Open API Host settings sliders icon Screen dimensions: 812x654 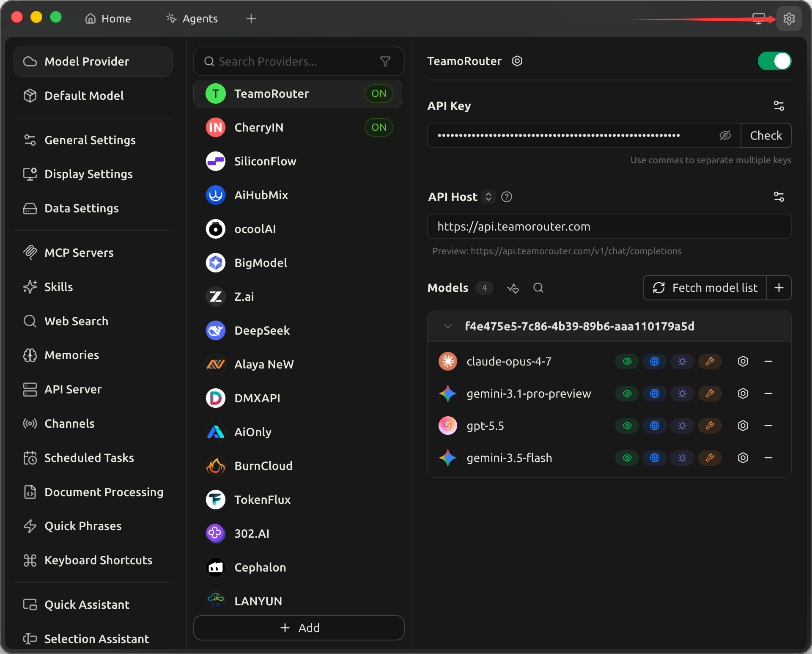pyautogui.click(x=779, y=197)
